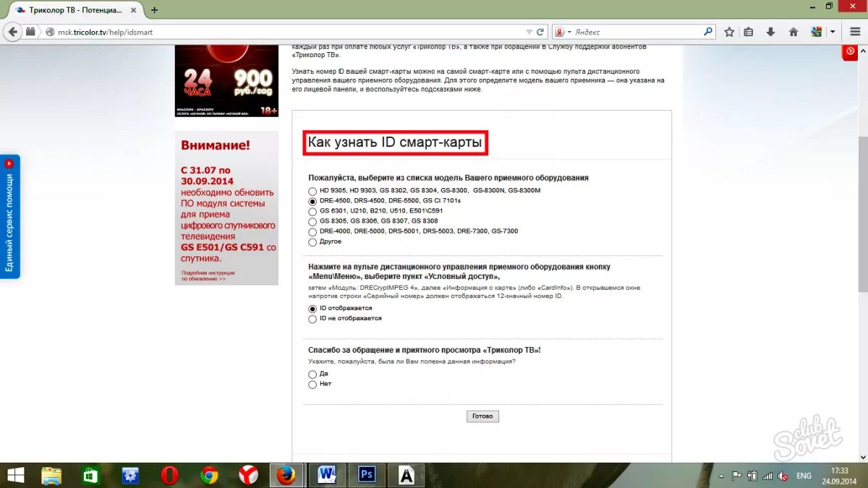868x488 pixels.
Task: Select radio HD 9305, HD 9303, GS 8302
Action: pos(312,191)
